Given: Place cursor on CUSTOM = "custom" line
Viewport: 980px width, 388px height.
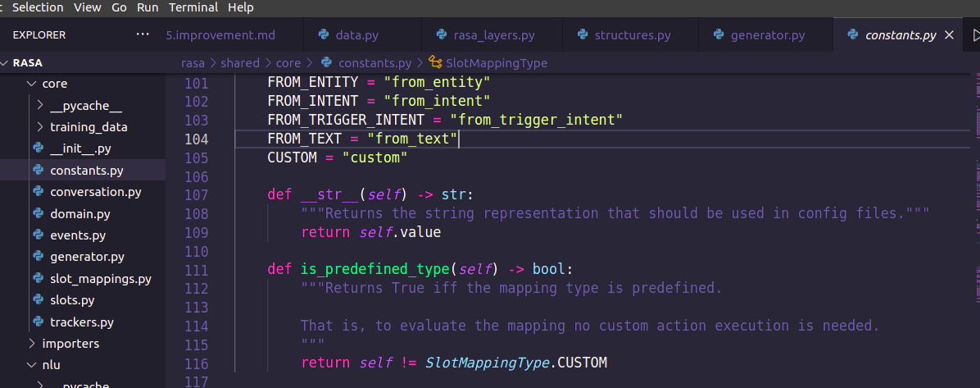Looking at the screenshot, I should coord(338,157).
